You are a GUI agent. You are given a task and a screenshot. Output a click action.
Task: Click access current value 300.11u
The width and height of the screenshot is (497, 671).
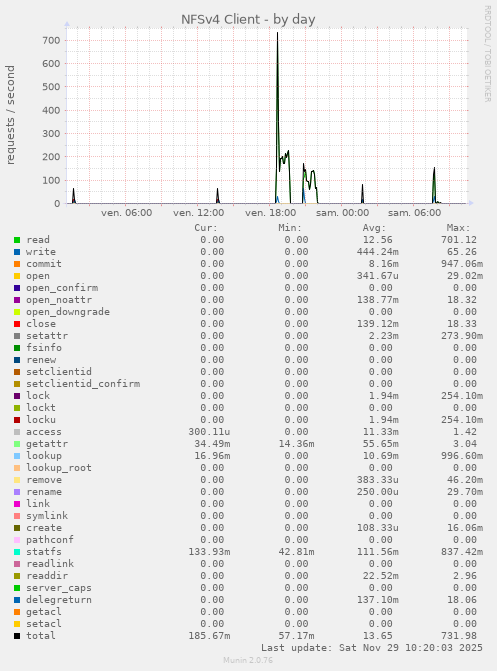tap(209, 432)
